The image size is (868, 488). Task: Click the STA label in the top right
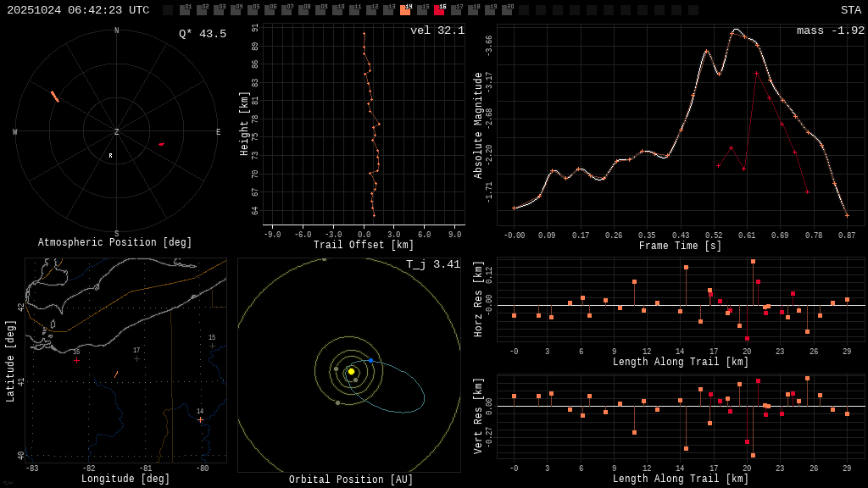pyautogui.click(x=850, y=10)
